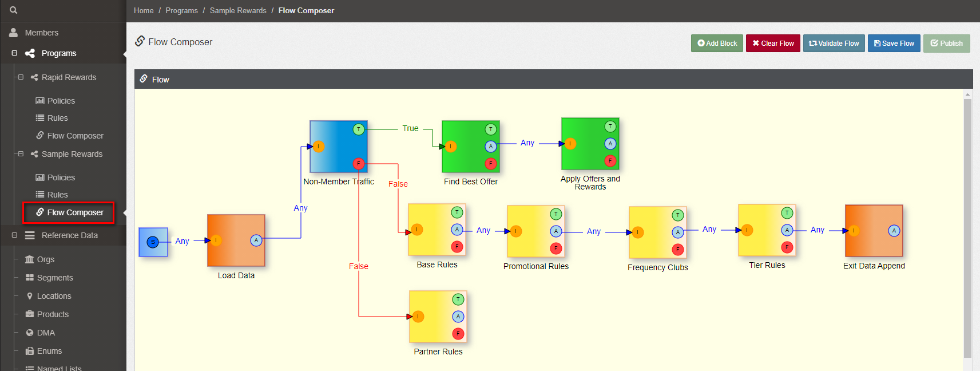Click the Add Block button

point(717,44)
